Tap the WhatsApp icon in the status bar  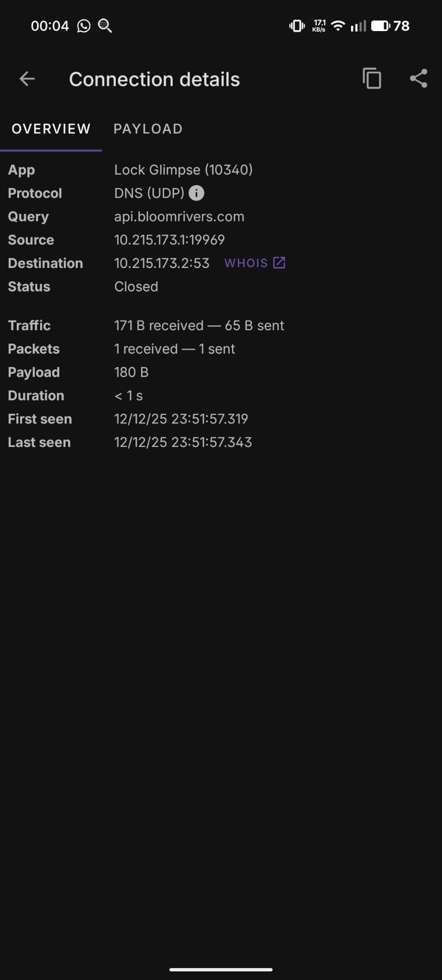point(83,25)
